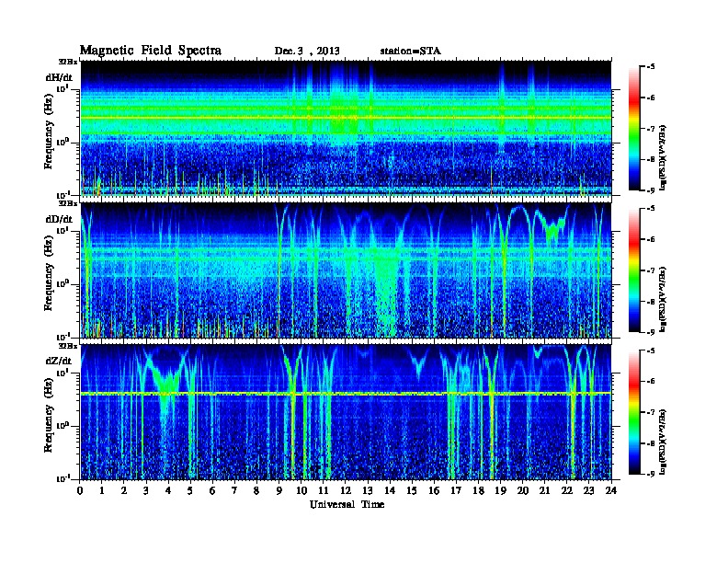Click the log PSD label beside dZ/dt colorbar

(x=663, y=442)
